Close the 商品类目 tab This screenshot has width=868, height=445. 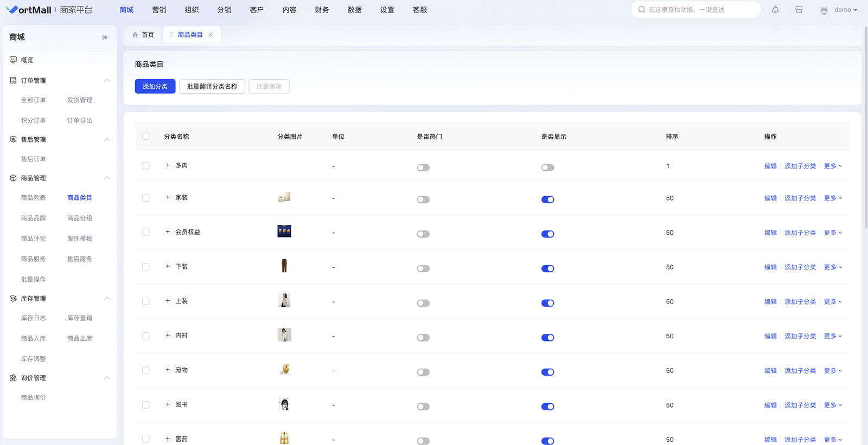pyautogui.click(x=211, y=35)
